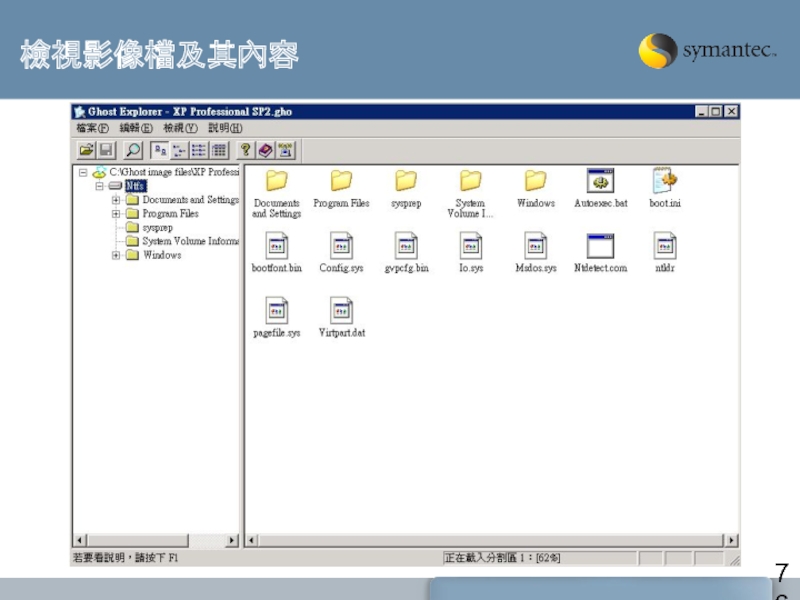Select the boot.ini file icon
Viewport: 800px width, 600px height.
click(x=665, y=182)
